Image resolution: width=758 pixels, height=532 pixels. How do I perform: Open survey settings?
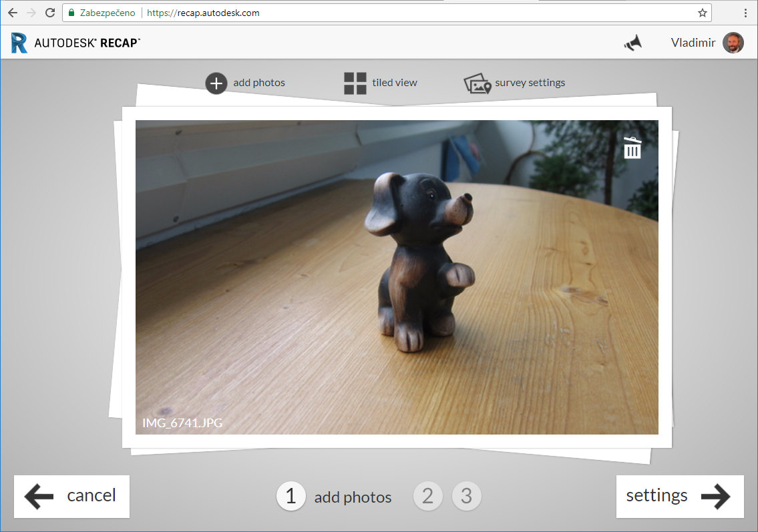click(477, 83)
